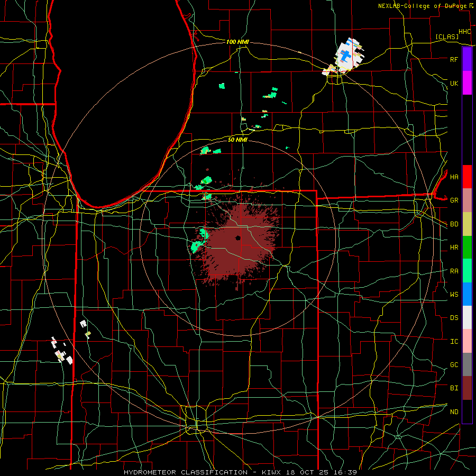Click the 'DS' legend label
Viewport: 476px width, 476px height.
coord(454,318)
